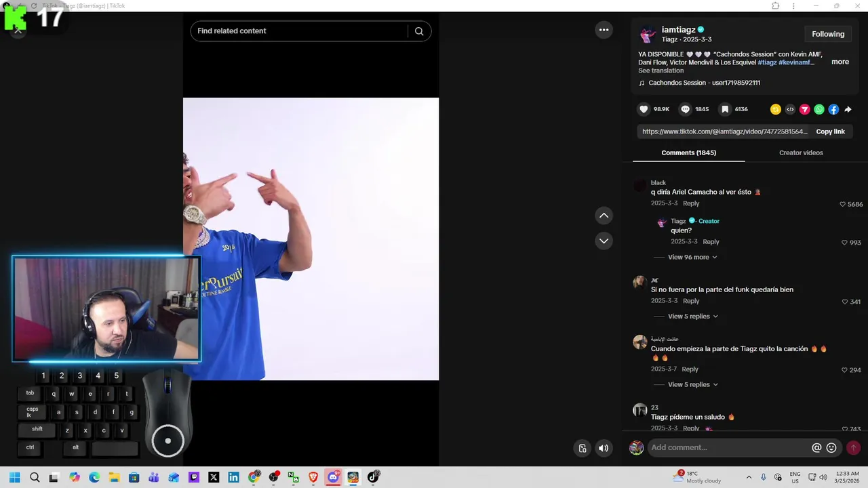868x488 pixels.
Task: Reply to the 2025-3-7 comment
Action: pyautogui.click(x=690, y=369)
